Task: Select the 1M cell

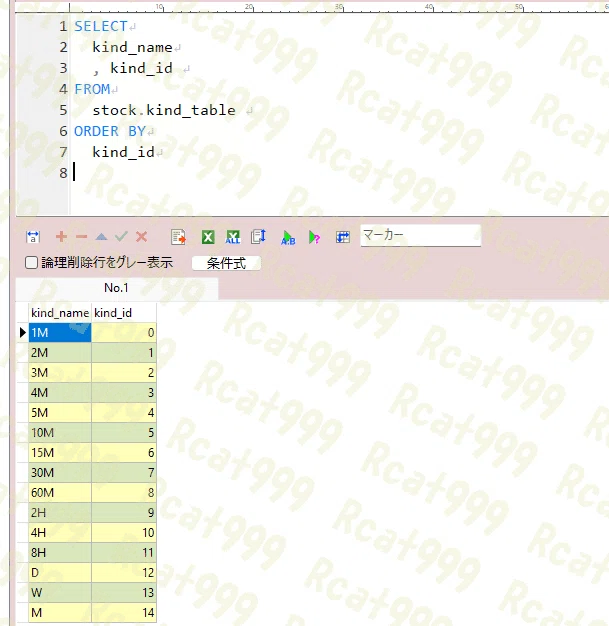Action: coord(60,333)
